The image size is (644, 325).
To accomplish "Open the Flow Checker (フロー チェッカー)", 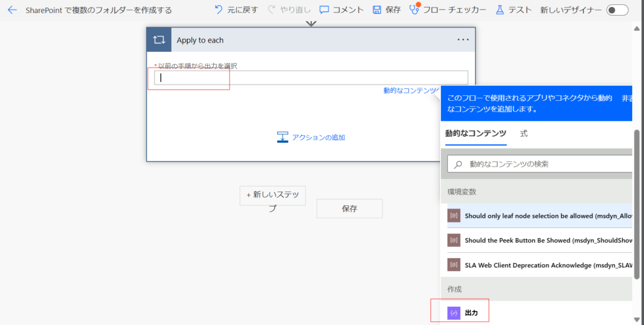I will coord(448,10).
